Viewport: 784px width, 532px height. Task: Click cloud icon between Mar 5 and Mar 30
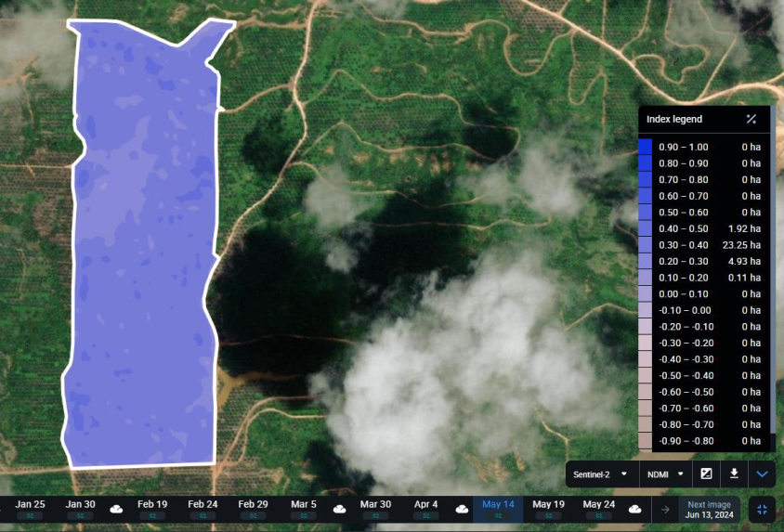339,509
